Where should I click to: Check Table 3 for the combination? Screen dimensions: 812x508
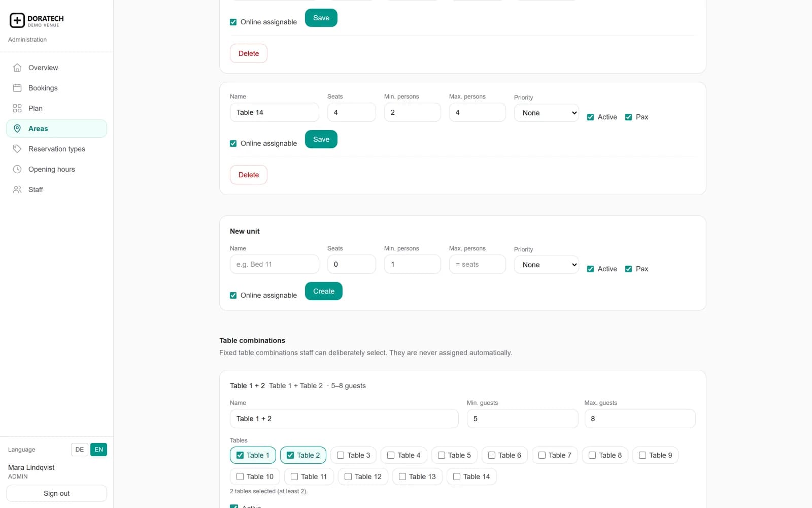(353, 455)
